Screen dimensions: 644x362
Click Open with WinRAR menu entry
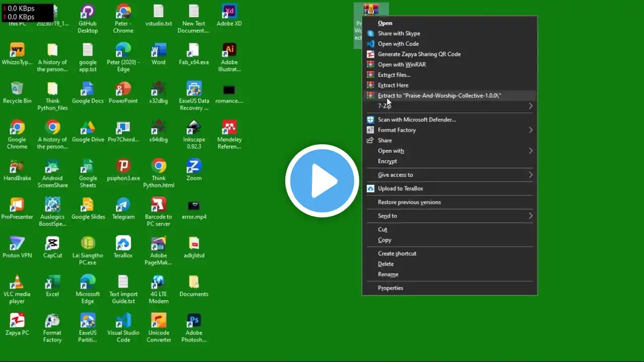pos(401,64)
